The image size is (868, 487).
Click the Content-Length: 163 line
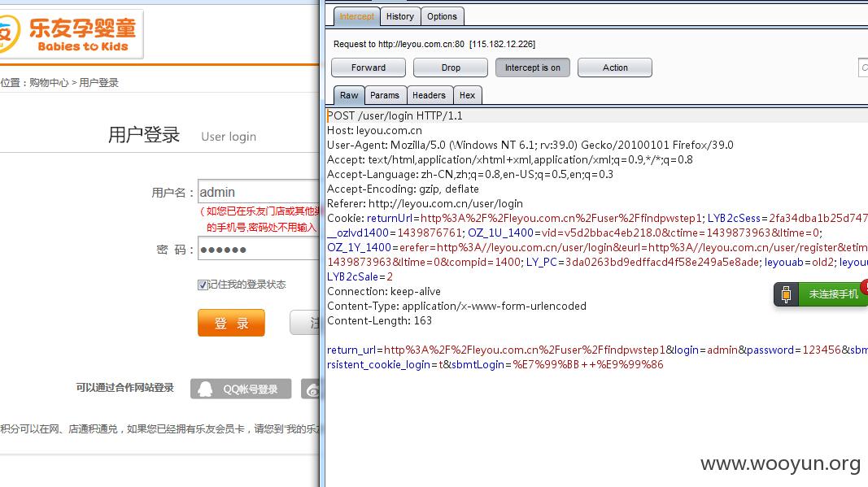point(379,321)
